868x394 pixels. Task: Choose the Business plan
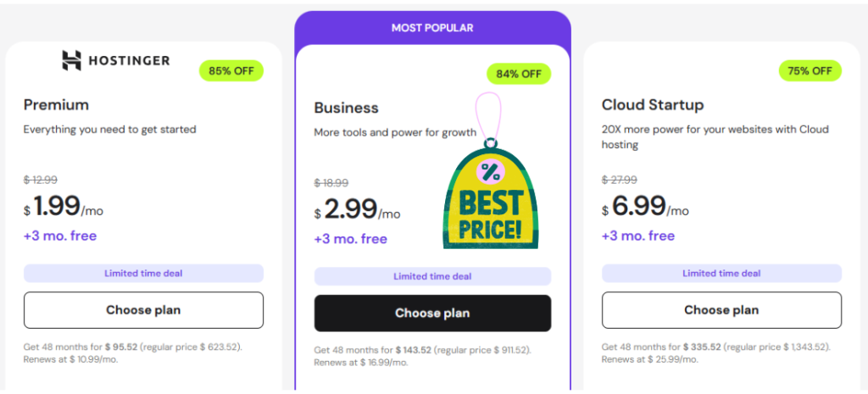click(x=432, y=314)
